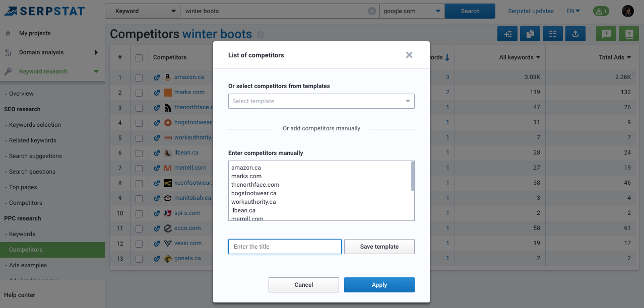Check the merrell.com row checkbox
Image resolution: width=644 pixels, height=308 pixels.
139,169
